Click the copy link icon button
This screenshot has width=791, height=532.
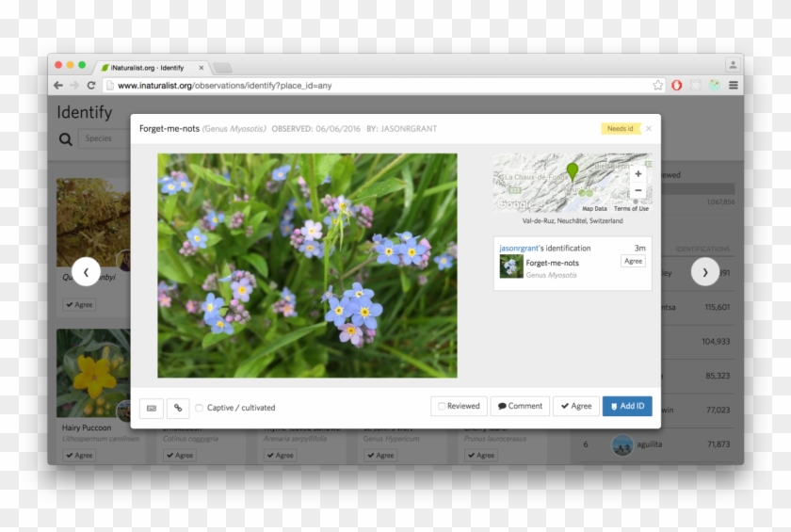pos(178,408)
